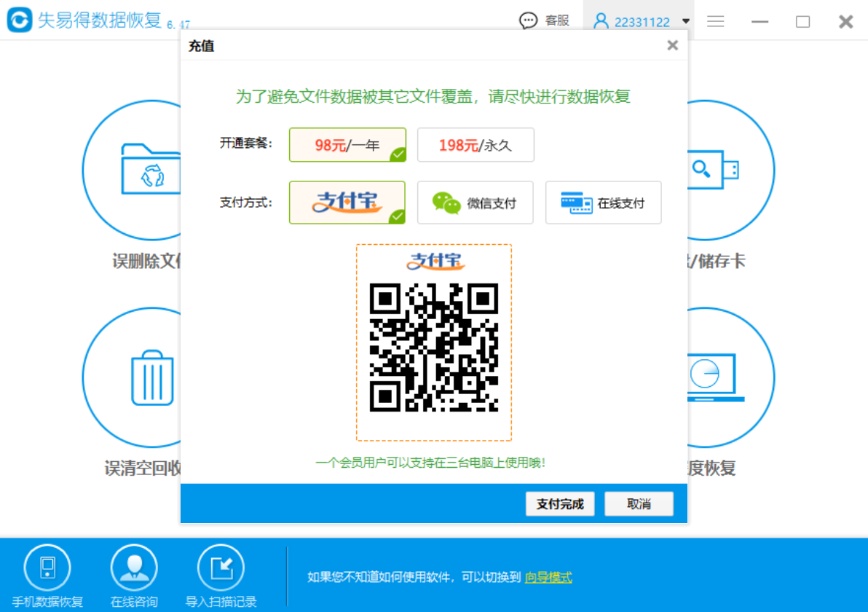Expand the account dropdown arrow
The width and height of the screenshot is (868, 612).
click(686, 21)
